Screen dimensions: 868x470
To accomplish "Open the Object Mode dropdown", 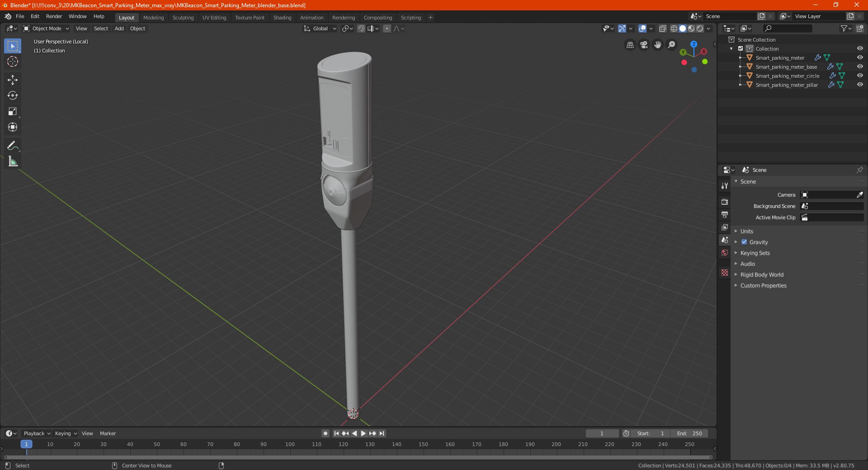I will click(x=46, y=28).
